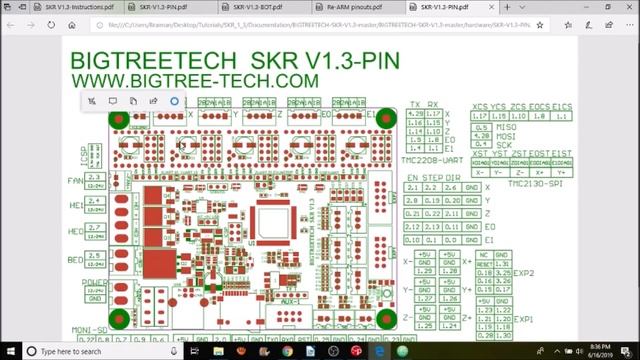Screen dimensions: 640x360
Task: Click the AUX-1 label on the board
Action: coord(290,301)
